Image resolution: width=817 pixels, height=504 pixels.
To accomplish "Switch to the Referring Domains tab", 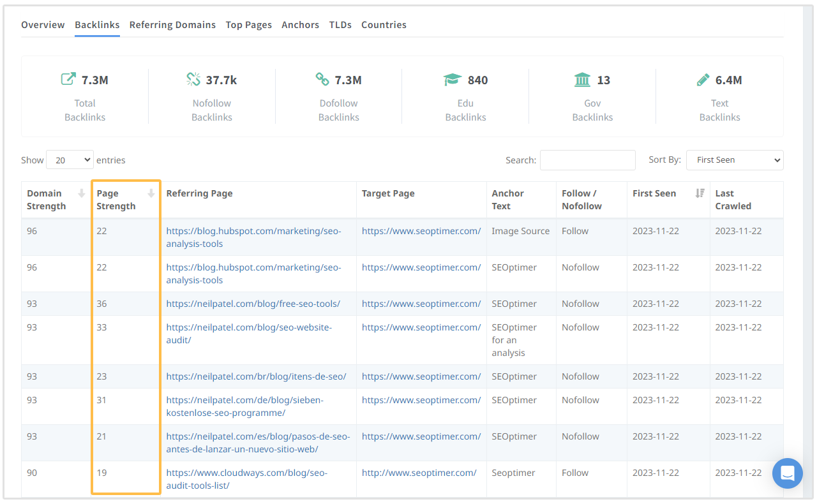I will click(x=172, y=25).
